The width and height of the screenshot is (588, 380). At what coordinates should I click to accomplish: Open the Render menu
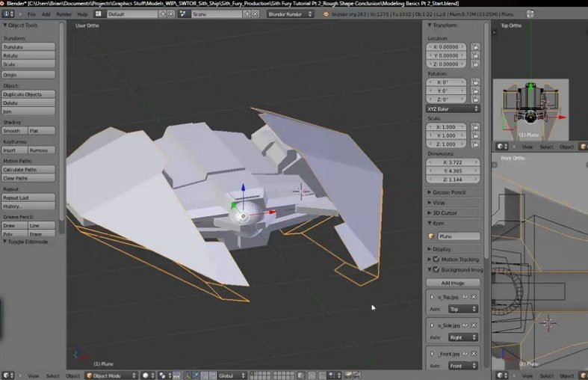pyautogui.click(x=64, y=14)
